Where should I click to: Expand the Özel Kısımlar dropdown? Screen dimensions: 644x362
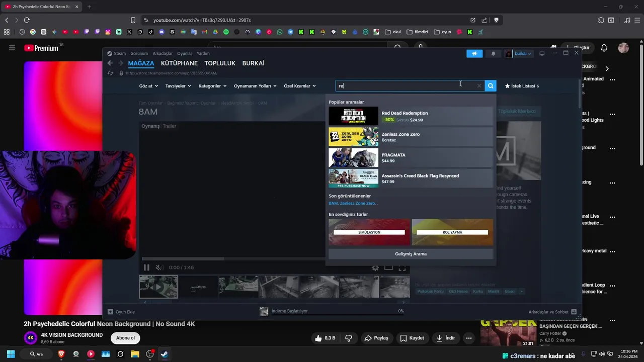click(x=300, y=86)
